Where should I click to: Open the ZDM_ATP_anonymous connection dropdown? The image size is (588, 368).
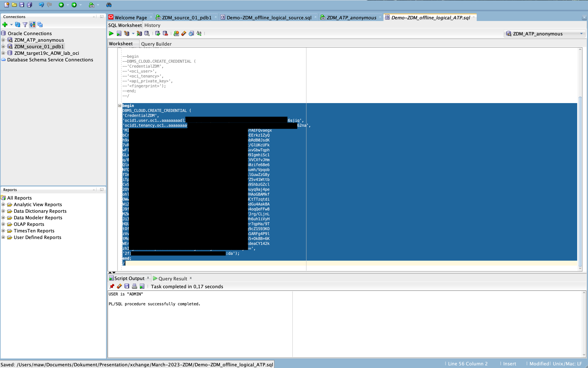[x=581, y=34]
